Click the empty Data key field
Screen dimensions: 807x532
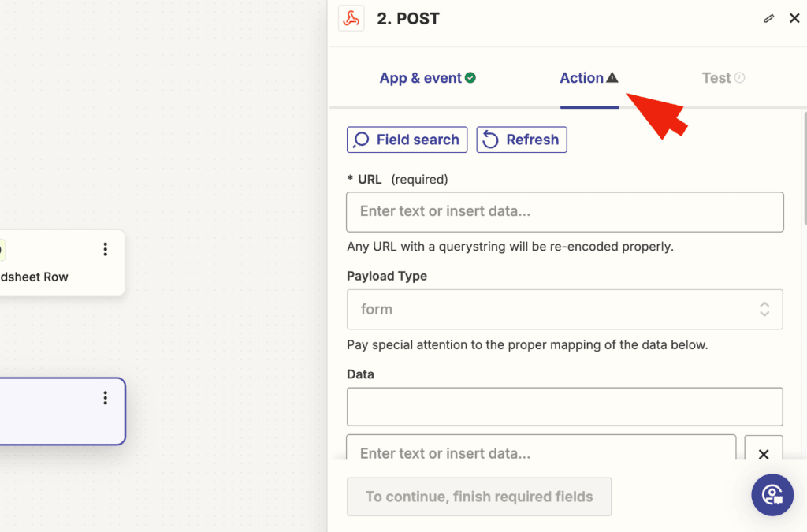point(565,407)
